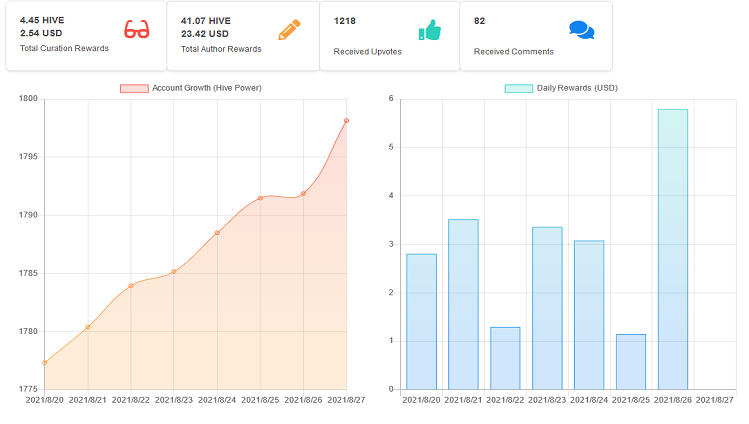This screenshot has width=749, height=424.
Task: Click the 2021/8/23 bar in Daily Rewards
Action: click(x=547, y=308)
